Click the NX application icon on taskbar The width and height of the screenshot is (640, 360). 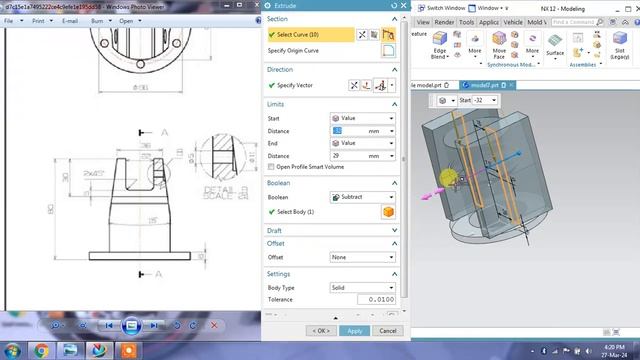pos(99,351)
